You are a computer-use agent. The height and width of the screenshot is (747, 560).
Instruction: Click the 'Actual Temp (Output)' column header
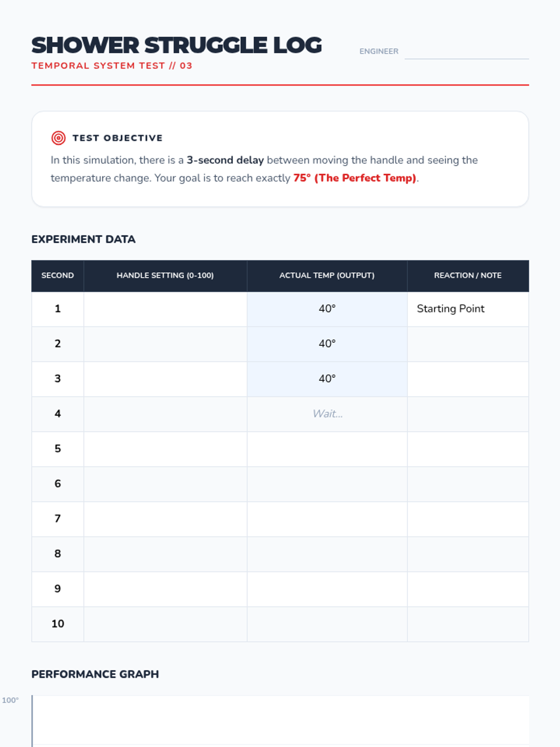point(327,275)
